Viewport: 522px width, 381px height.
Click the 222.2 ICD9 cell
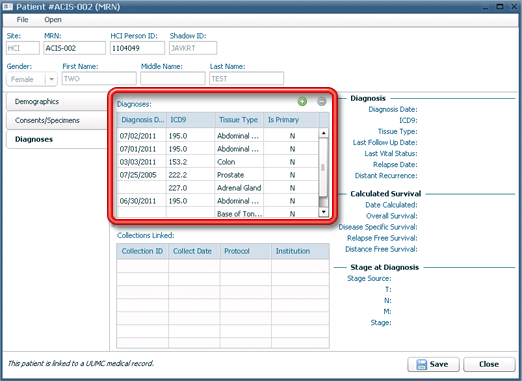pos(190,175)
